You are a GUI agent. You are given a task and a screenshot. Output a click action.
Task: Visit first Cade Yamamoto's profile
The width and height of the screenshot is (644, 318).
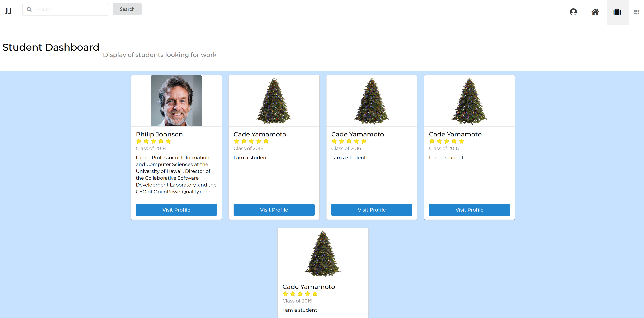(x=274, y=210)
